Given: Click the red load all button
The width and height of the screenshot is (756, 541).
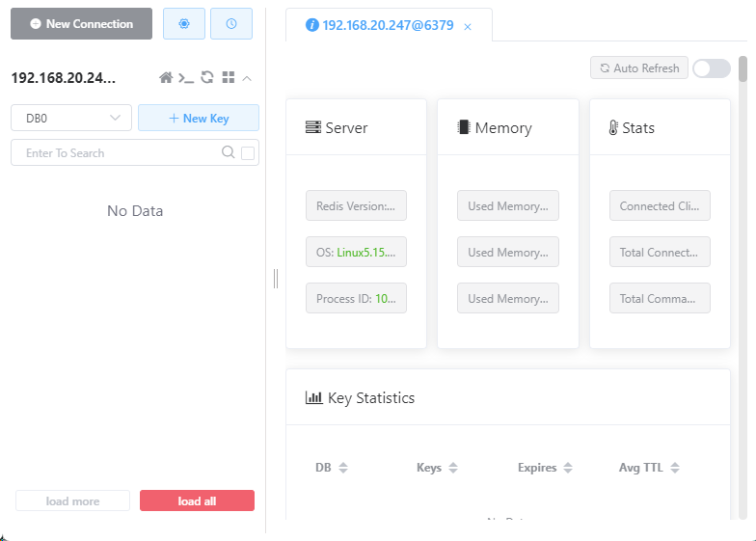Looking at the screenshot, I should [x=197, y=500].
